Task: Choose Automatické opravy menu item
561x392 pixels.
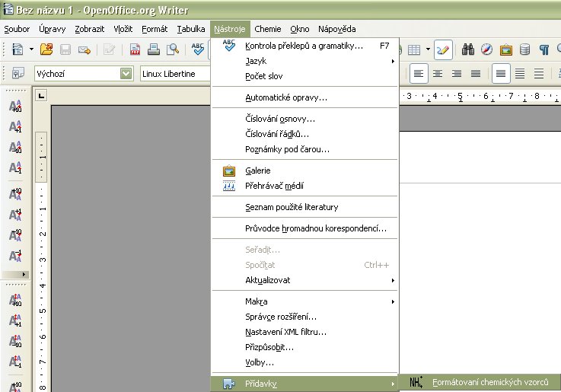Action: [304, 97]
